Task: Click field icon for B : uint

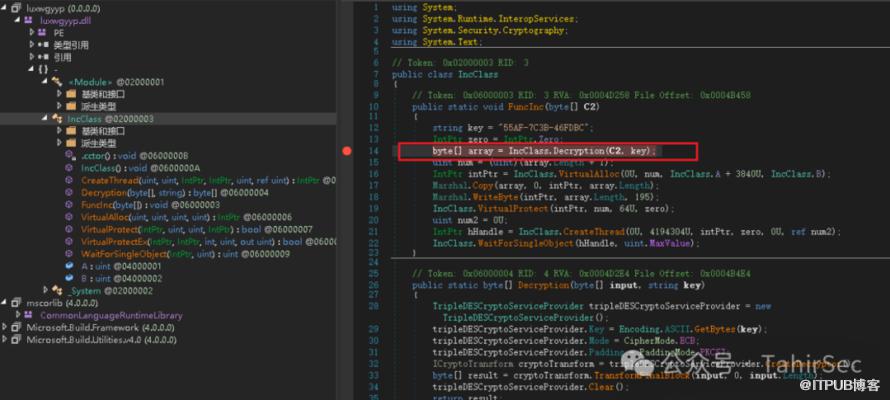Action: [x=69, y=279]
